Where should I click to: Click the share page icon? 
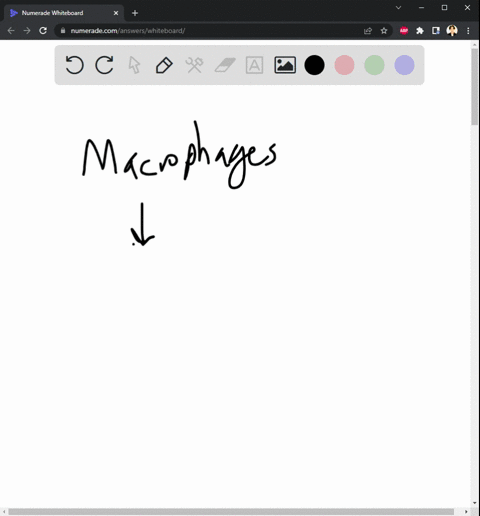tap(368, 31)
